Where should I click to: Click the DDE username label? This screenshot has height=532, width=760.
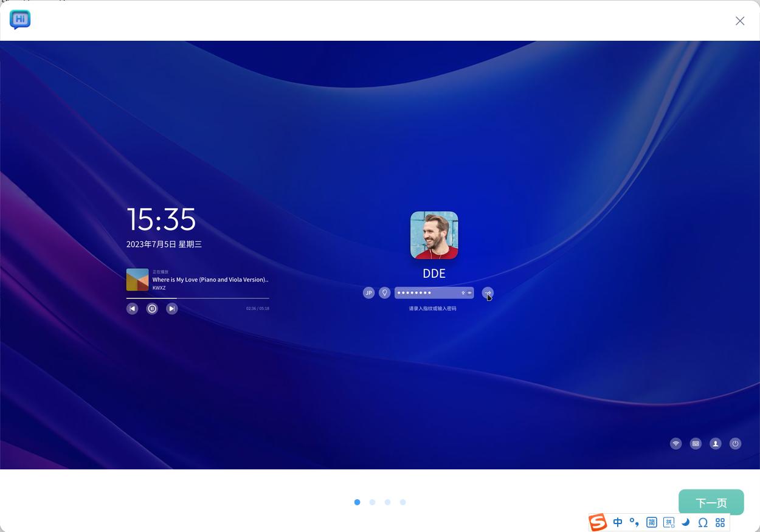[434, 274]
